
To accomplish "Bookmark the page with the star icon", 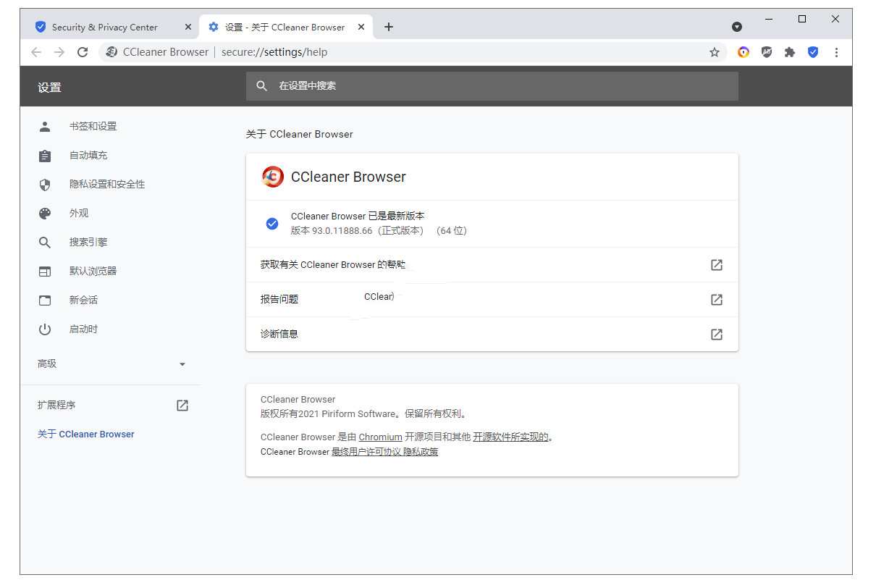I will click(x=715, y=52).
